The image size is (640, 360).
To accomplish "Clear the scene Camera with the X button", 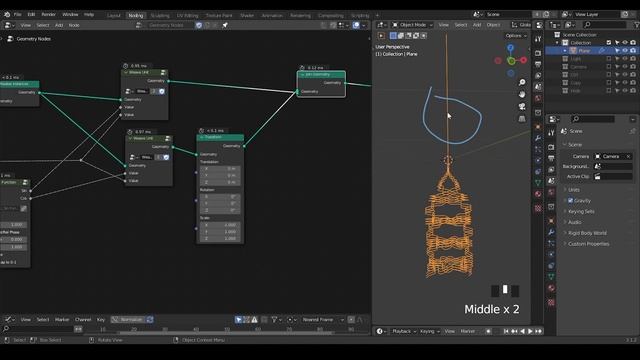I will click(x=629, y=156).
